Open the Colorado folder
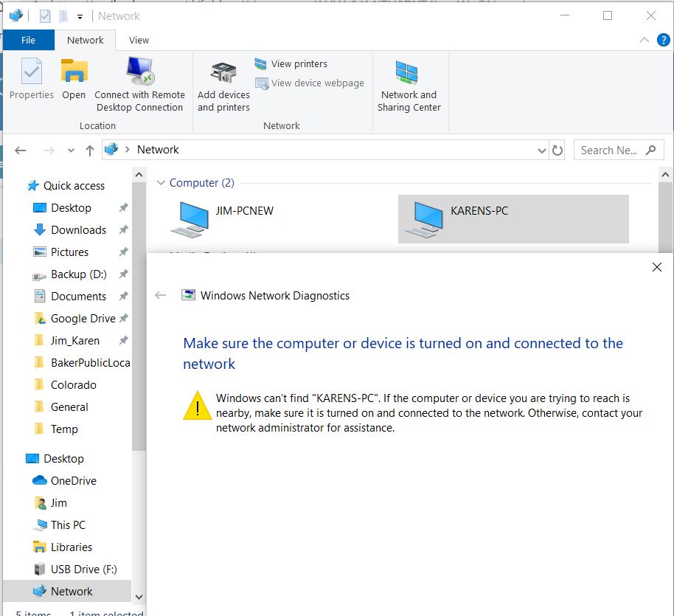674x616 pixels. (x=74, y=385)
